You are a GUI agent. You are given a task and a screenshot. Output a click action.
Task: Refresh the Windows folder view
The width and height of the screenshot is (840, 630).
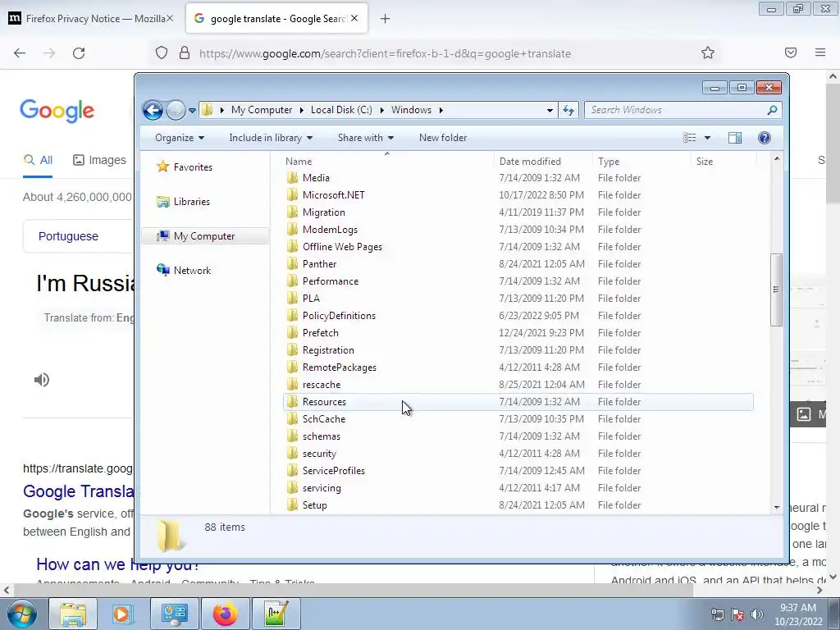pos(568,111)
